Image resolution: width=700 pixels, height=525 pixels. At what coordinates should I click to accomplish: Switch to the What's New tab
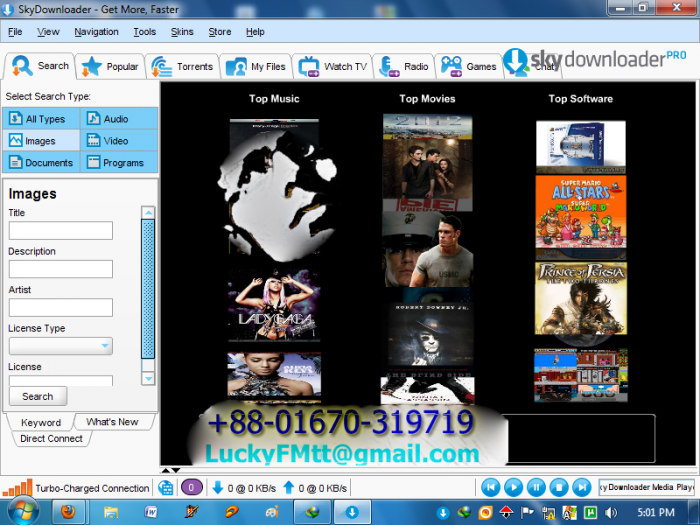point(112,422)
